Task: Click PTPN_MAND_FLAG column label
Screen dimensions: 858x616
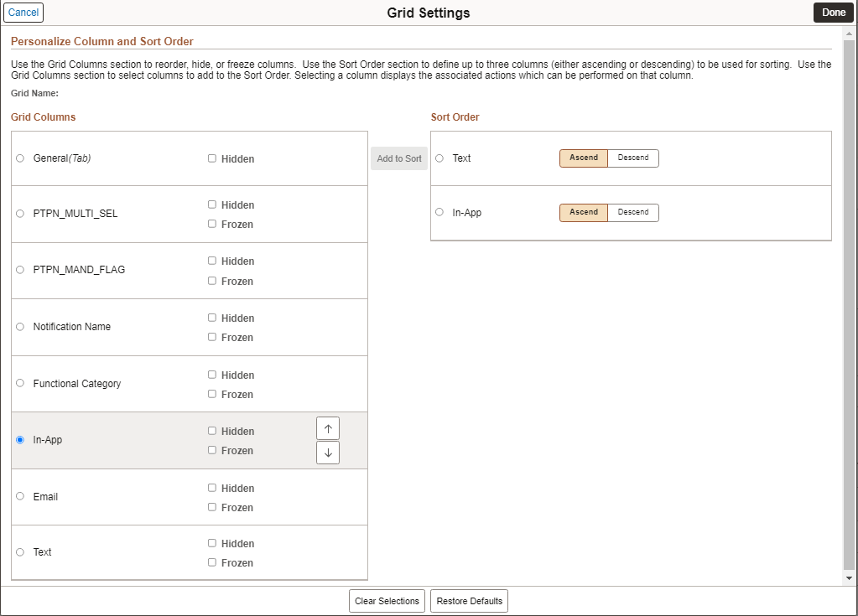Action: pos(79,270)
